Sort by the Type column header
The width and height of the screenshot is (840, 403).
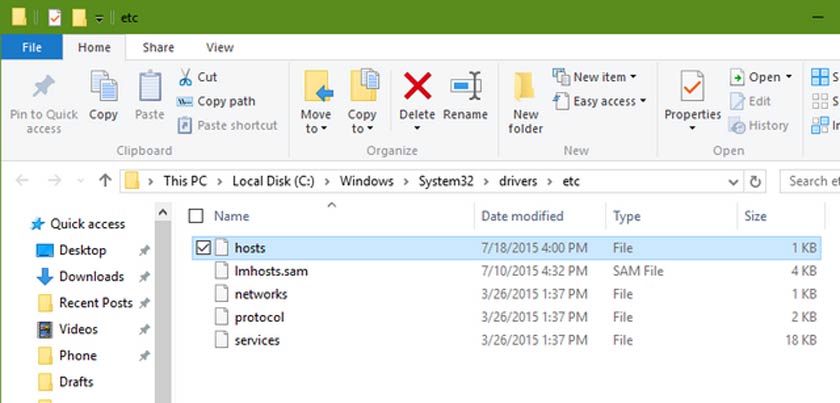point(626,216)
